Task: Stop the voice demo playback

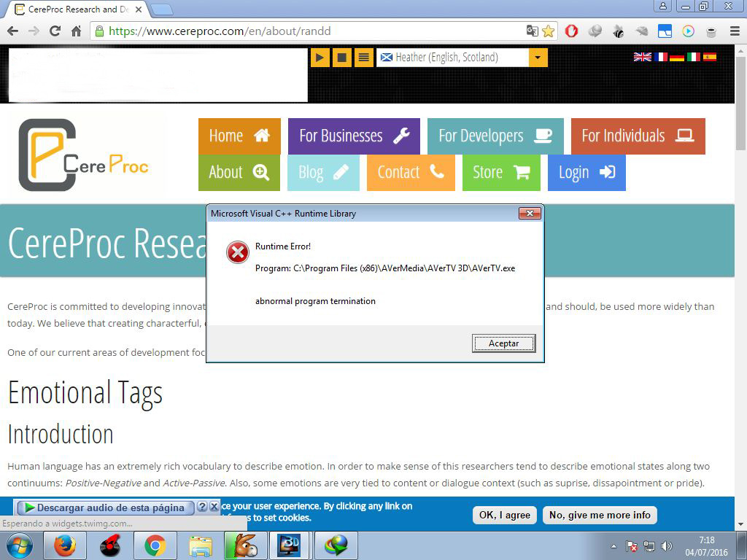Action: pyautogui.click(x=341, y=58)
